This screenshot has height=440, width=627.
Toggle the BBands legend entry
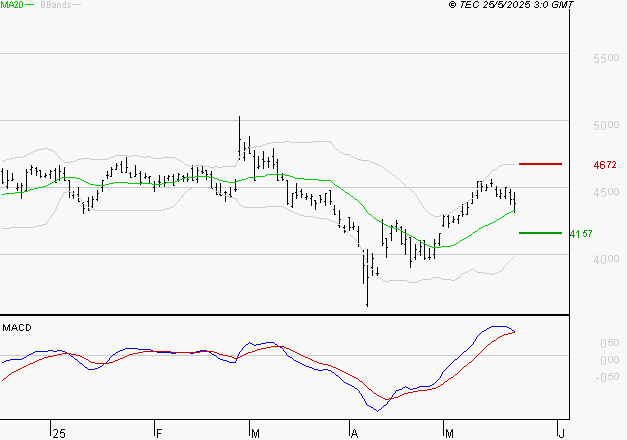point(55,5)
